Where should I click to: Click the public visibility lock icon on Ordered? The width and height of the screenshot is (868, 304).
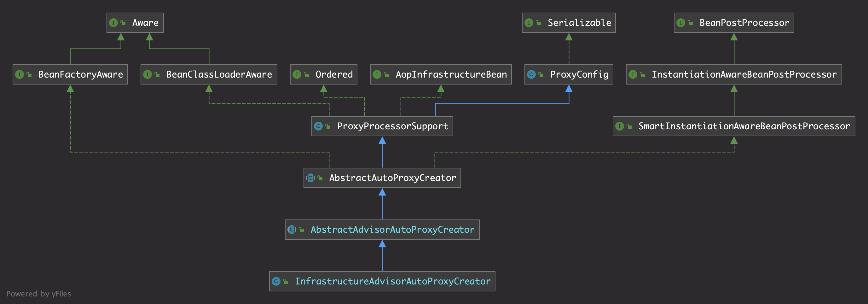coord(306,74)
